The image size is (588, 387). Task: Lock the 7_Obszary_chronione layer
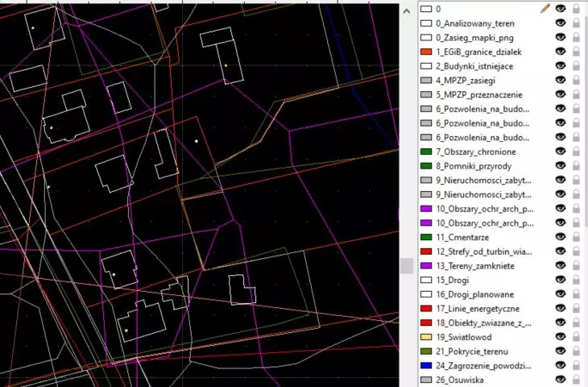point(577,152)
